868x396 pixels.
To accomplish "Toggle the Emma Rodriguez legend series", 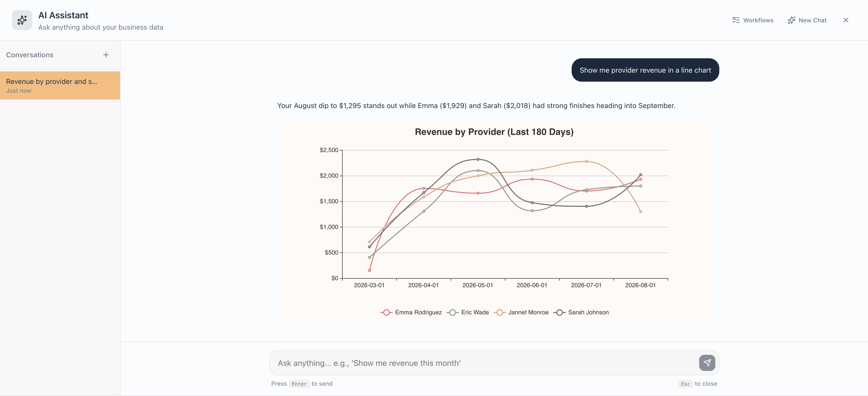I will 411,312.
